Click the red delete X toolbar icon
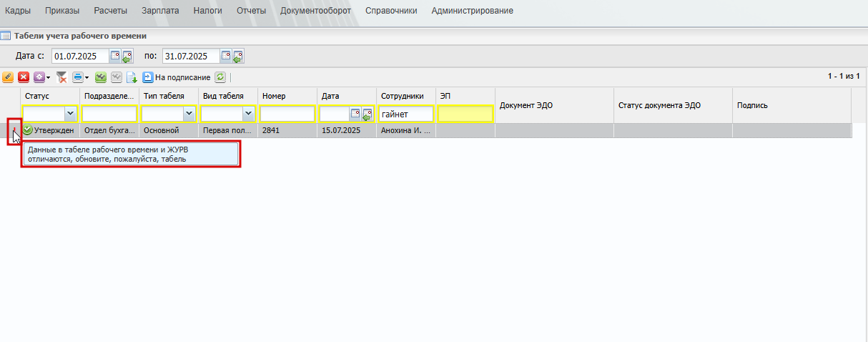Viewport: 868px width, 342px height. coord(24,77)
